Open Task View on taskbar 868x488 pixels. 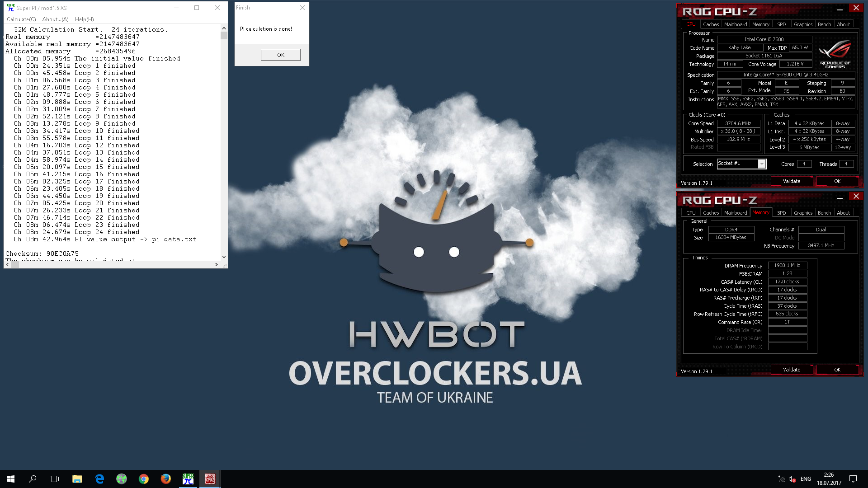[54, 479]
